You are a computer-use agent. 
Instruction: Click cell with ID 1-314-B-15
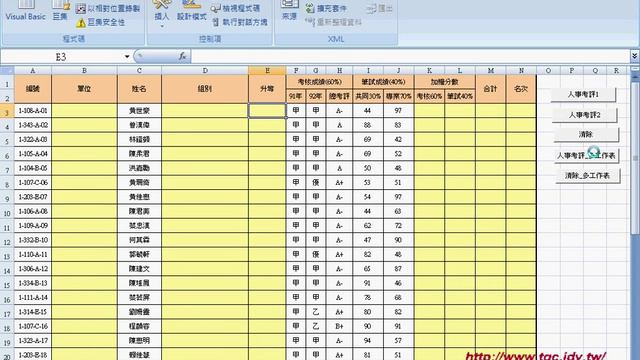pyautogui.click(x=33, y=312)
